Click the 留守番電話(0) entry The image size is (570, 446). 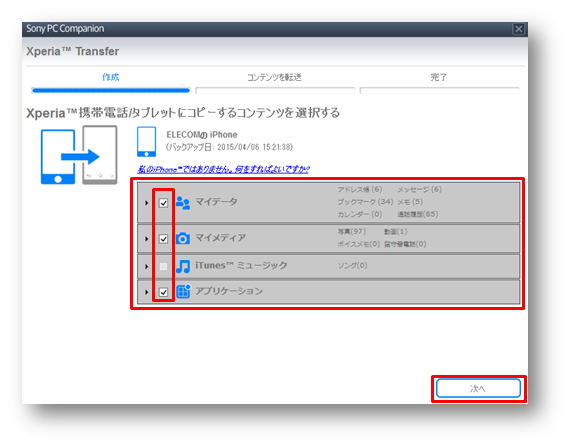[x=405, y=244]
